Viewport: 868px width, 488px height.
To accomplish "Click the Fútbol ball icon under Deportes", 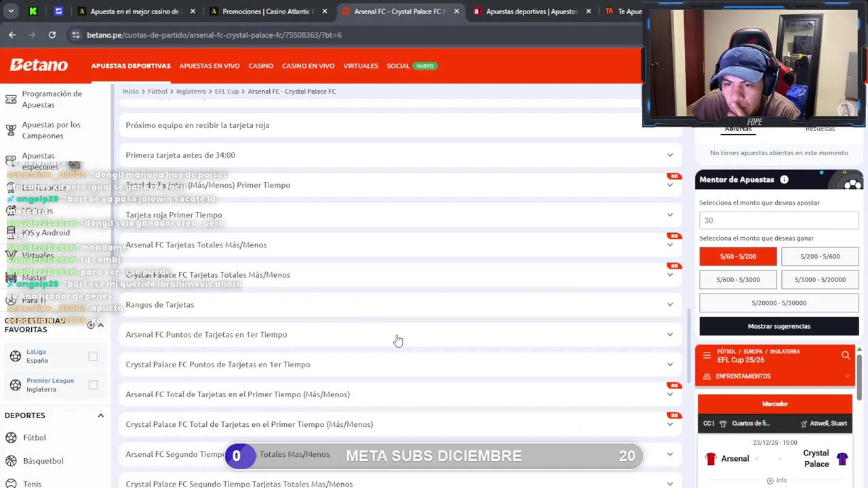I will 11,438.
